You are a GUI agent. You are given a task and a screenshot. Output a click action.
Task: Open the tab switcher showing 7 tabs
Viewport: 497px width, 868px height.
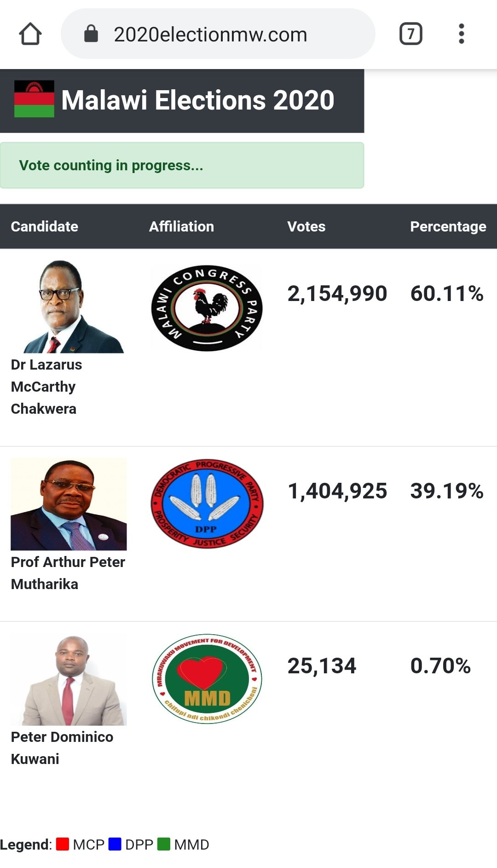coord(410,34)
